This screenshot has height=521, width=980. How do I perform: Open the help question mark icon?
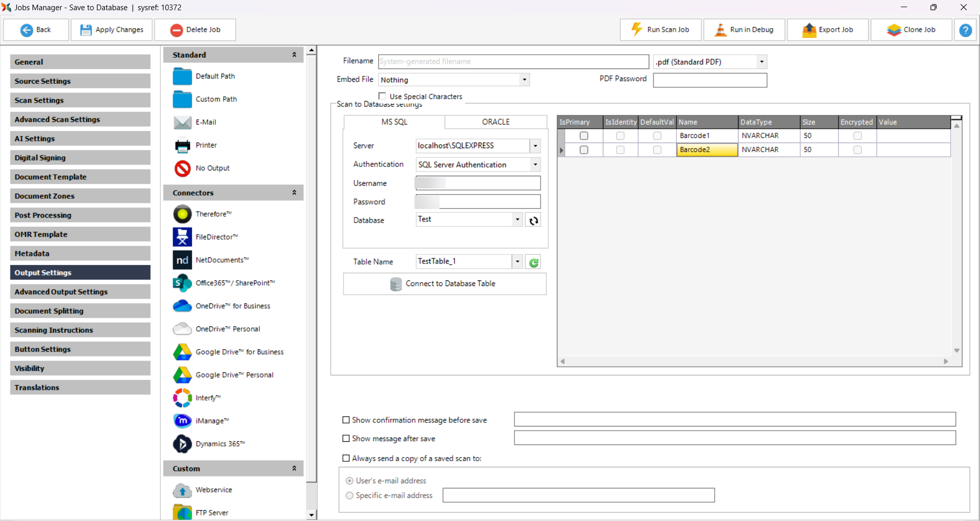tap(965, 30)
